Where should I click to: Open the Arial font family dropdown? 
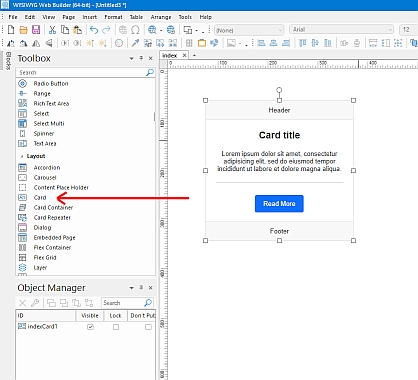point(342,30)
